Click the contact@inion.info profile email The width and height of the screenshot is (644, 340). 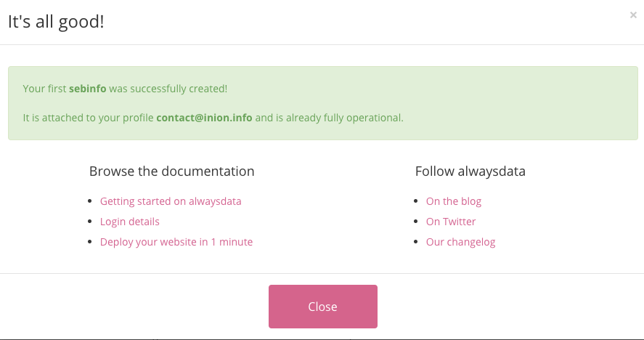coord(204,117)
